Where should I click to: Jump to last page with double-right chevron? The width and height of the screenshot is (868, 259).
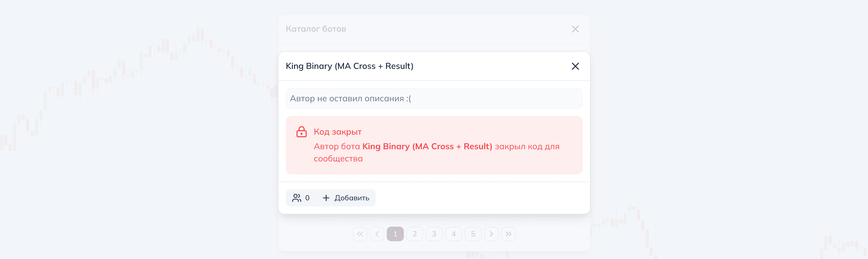click(508, 234)
